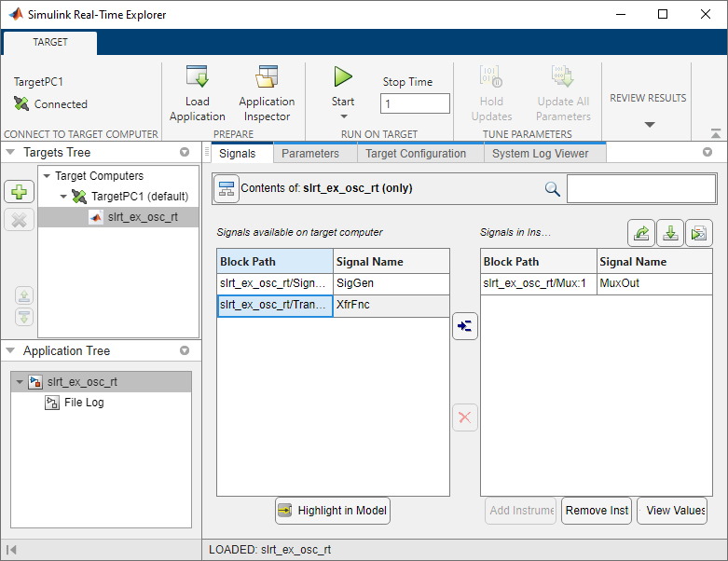The width and height of the screenshot is (728, 561).
Task: Sort by Block Path in available signals
Action: click(275, 262)
